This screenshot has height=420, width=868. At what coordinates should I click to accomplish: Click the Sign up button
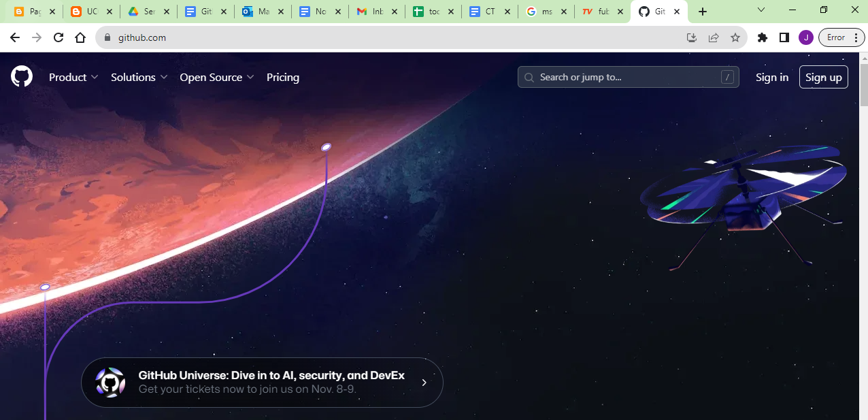(x=824, y=77)
